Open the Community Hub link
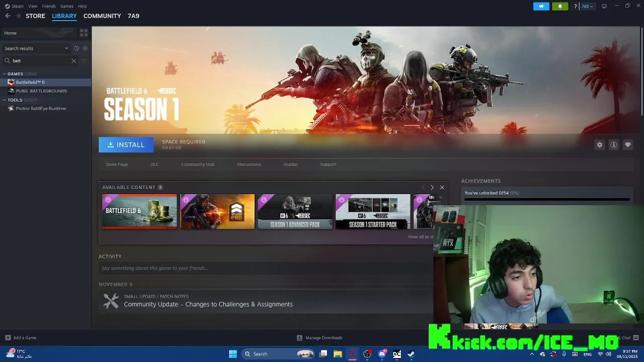 198,164
